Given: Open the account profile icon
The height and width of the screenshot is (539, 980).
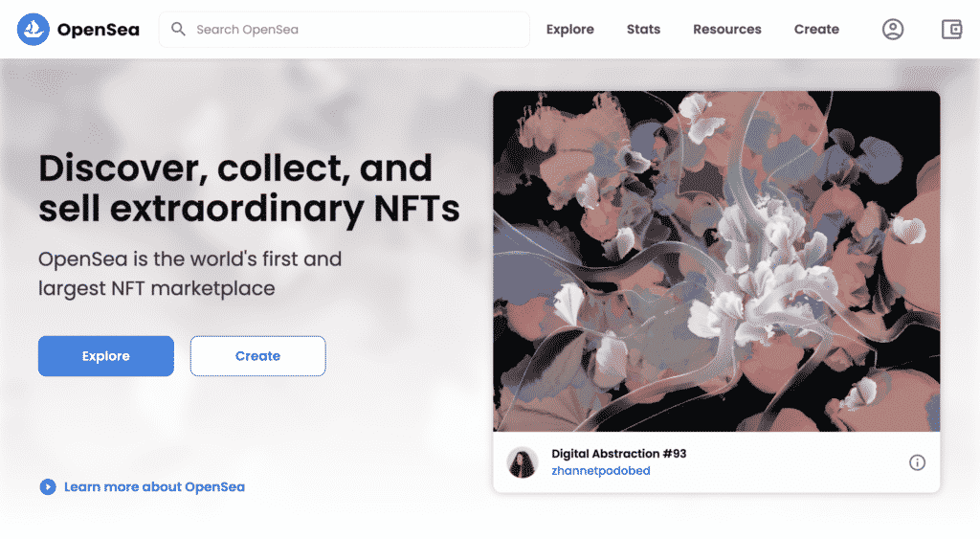Looking at the screenshot, I should click(893, 30).
